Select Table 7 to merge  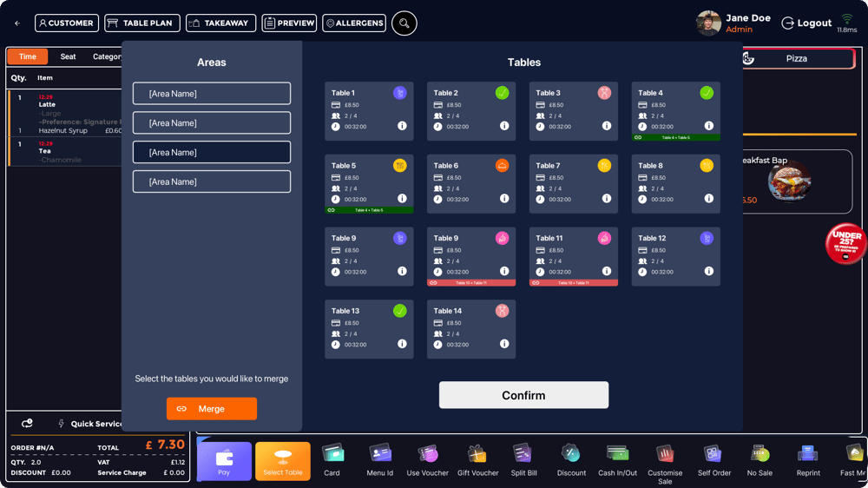(573, 184)
